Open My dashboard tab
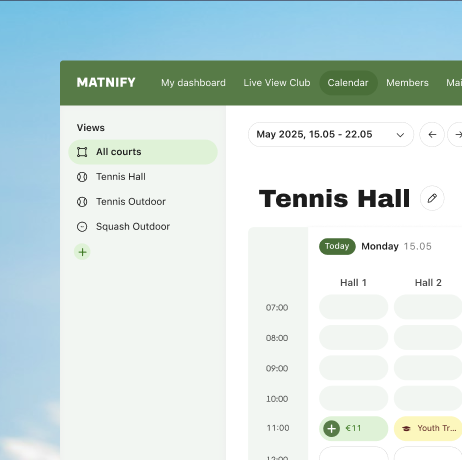462x460 pixels. coord(193,83)
